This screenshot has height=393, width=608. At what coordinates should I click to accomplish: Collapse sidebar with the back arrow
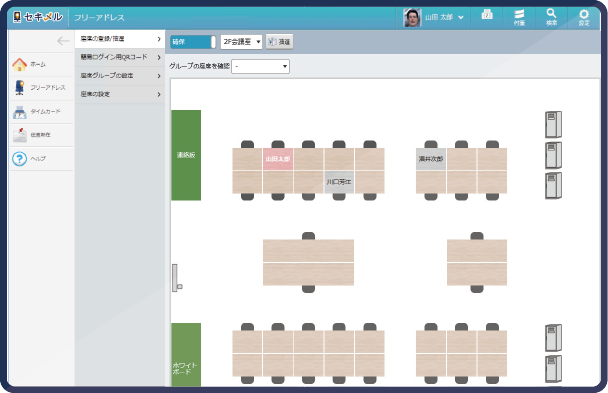click(63, 41)
